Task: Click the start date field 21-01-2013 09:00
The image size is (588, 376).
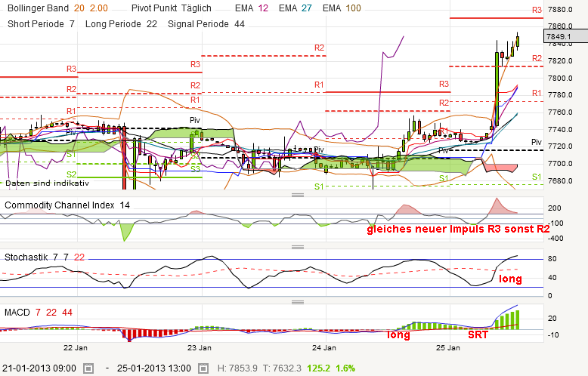Action: tap(39, 368)
